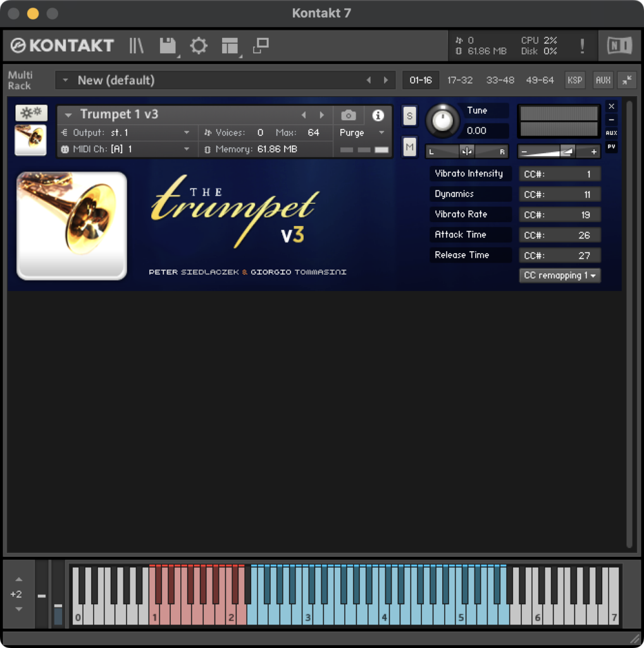Viewport: 644px width, 648px height.
Task: Select the previous multi preset arrow
Action: [368, 80]
